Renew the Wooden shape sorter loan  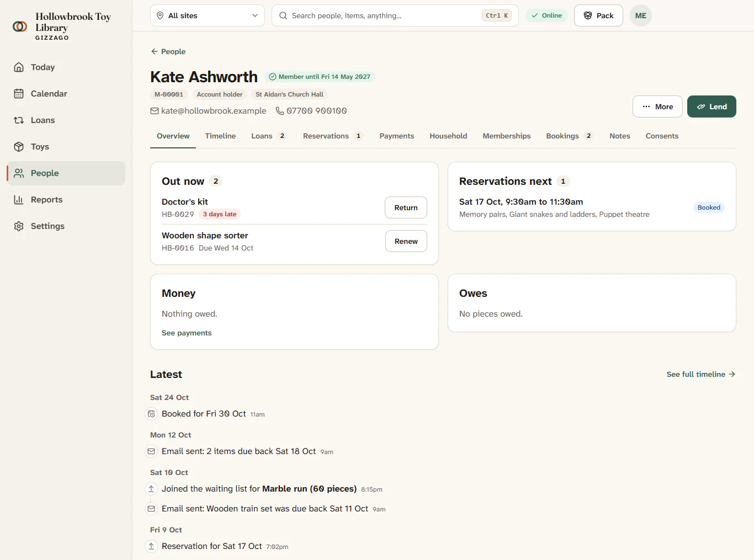(x=406, y=241)
